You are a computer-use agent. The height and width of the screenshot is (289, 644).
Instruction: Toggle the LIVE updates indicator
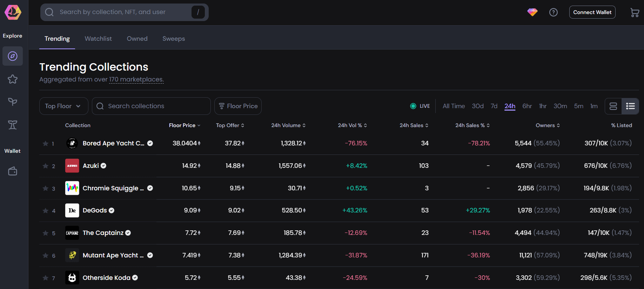[x=420, y=106]
